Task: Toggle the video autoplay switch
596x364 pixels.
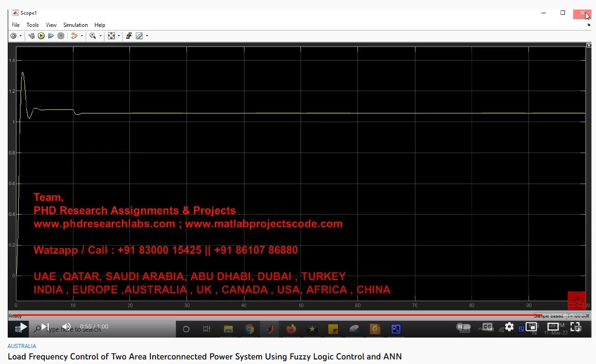Action: (463, 327)
